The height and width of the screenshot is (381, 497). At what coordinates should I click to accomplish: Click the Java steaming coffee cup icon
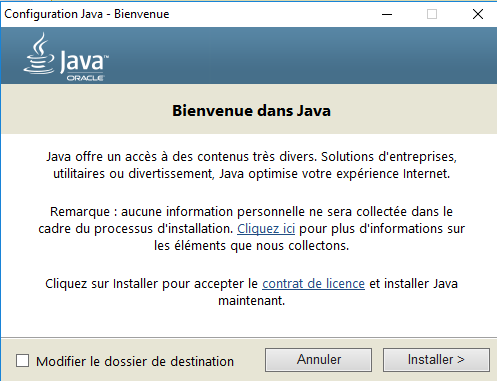pos(39,53)
